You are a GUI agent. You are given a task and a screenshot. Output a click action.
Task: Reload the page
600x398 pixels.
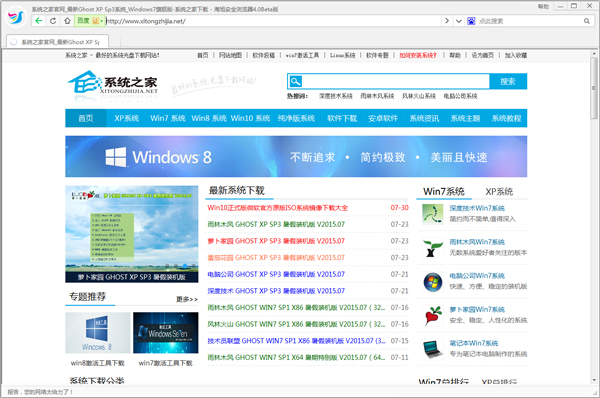click(53, 21)
